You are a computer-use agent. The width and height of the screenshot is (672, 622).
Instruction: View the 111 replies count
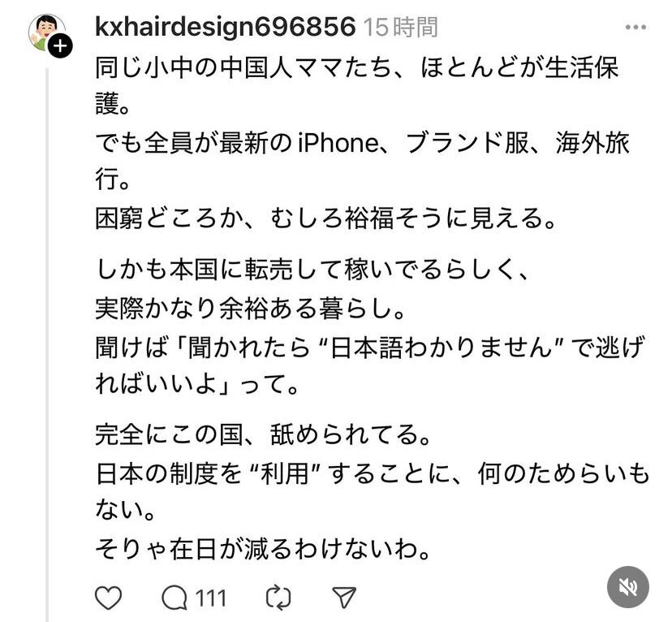pyautogui.click(x=210, y=598)
